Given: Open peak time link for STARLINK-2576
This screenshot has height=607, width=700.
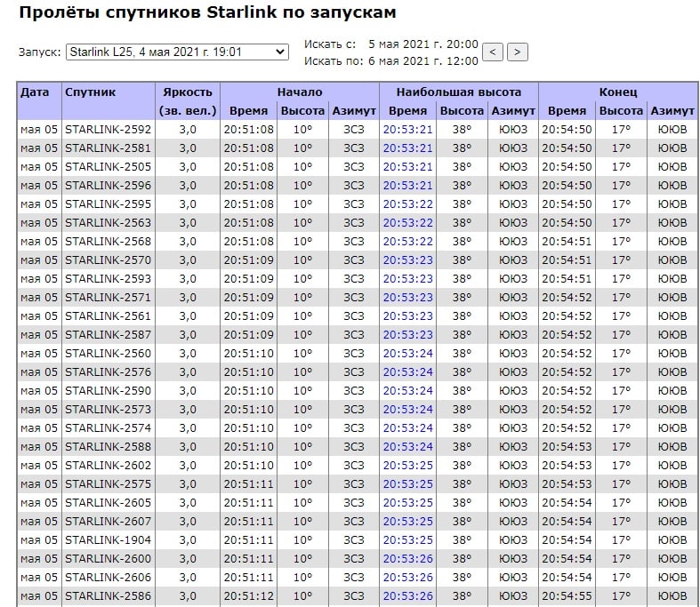Looking at the screenshot, I should tap(408, 372).
